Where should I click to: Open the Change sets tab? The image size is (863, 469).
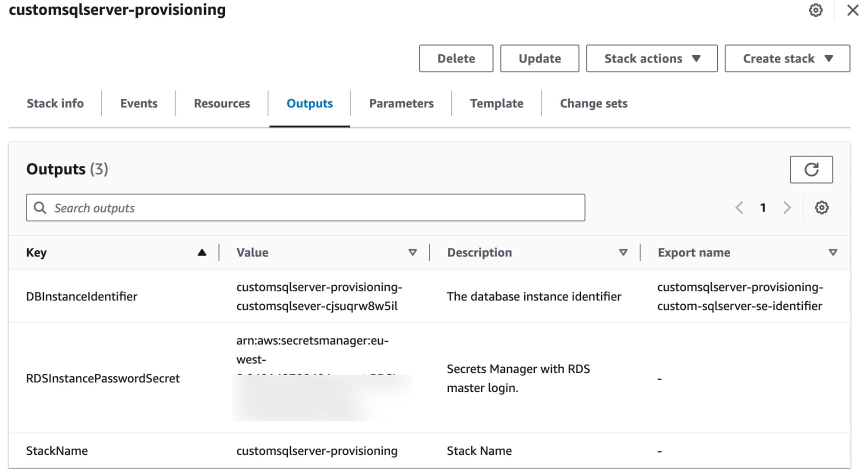click(594, 103)
